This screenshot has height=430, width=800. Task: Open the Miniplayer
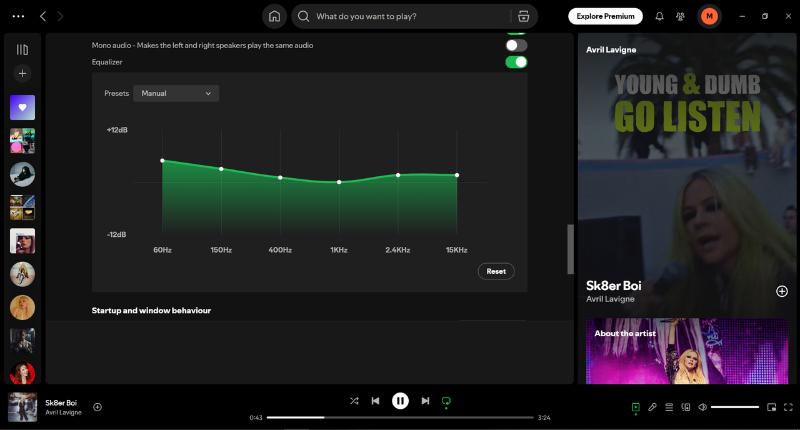coord(771,407)
